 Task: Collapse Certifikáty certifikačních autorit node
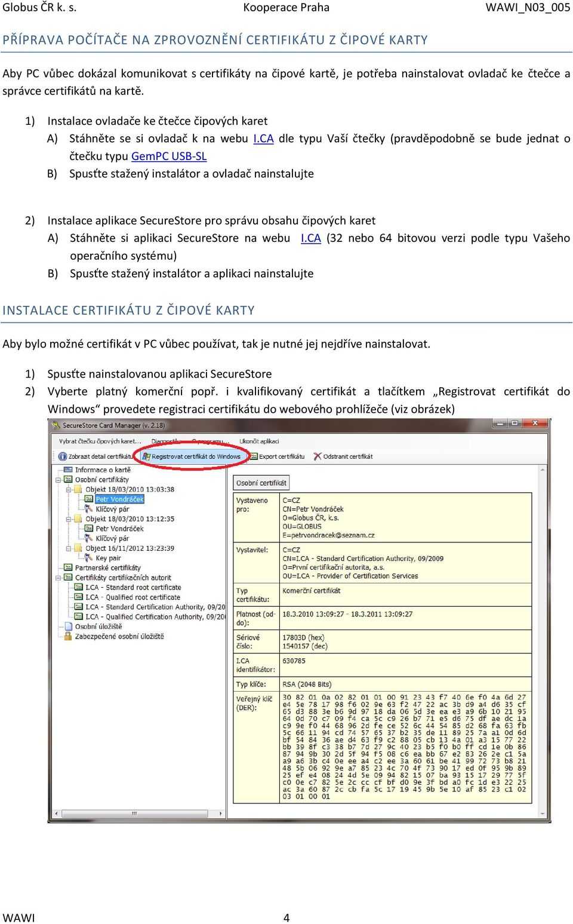click(58, 578)
